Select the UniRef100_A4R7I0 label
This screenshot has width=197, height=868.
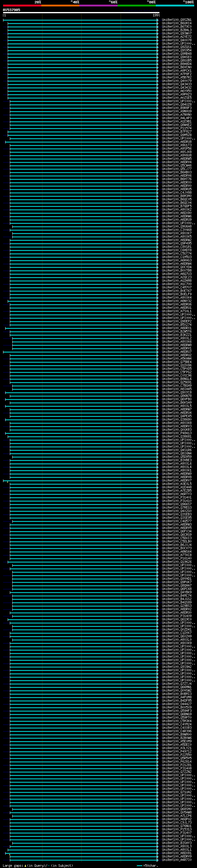[x=177, y=860]
